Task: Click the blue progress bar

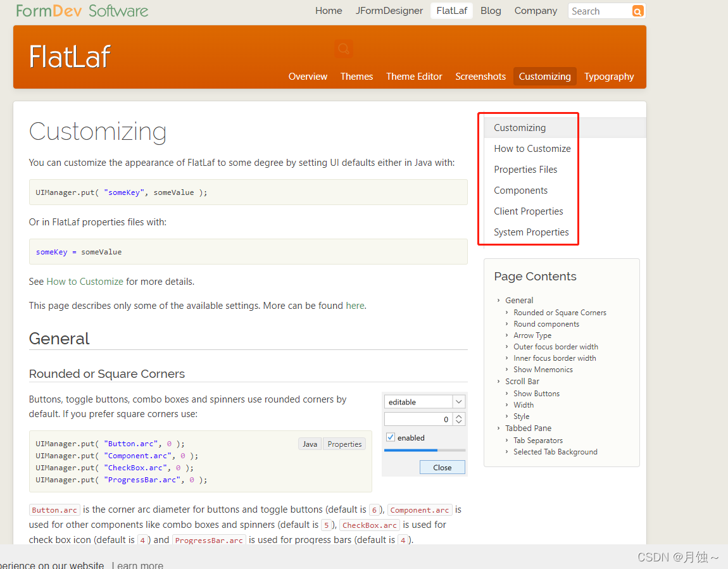Action: click(424, 450)
